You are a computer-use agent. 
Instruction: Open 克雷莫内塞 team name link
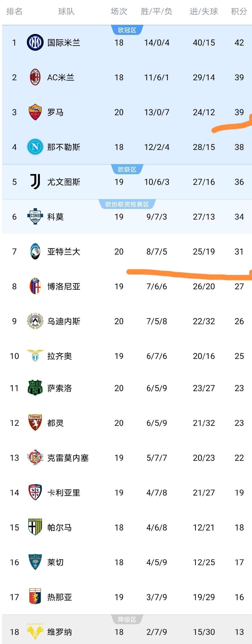(68, 458)
